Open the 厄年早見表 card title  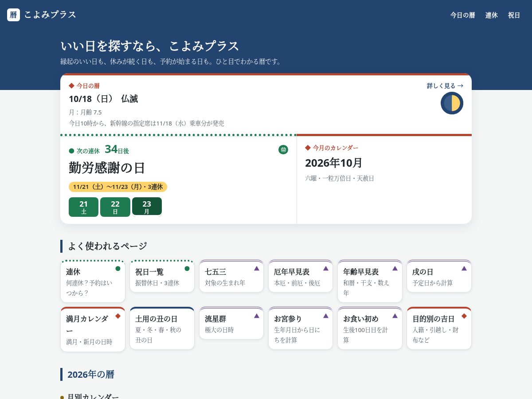click(292, 272)
